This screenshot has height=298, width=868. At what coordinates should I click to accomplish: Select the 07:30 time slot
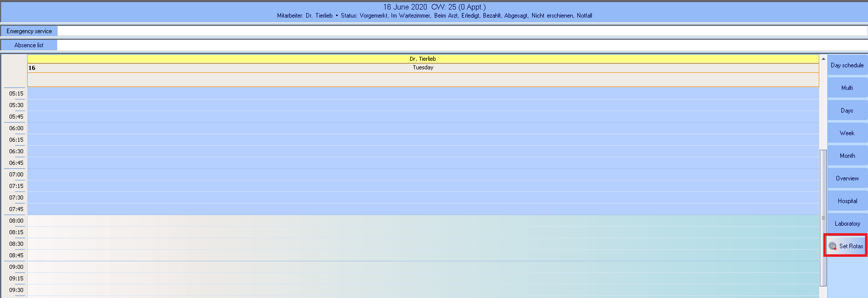pos(423,197)
